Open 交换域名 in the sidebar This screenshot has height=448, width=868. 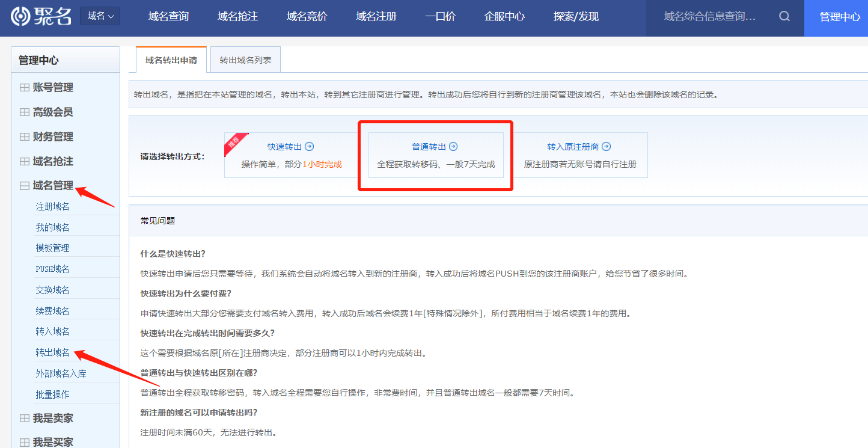53,290
